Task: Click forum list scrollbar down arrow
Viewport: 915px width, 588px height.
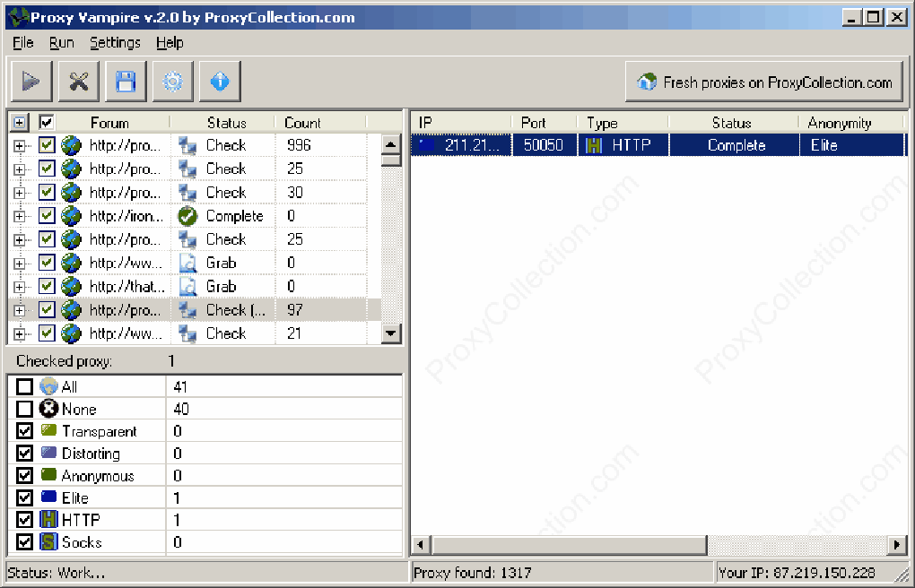Action: pos(391,333)
